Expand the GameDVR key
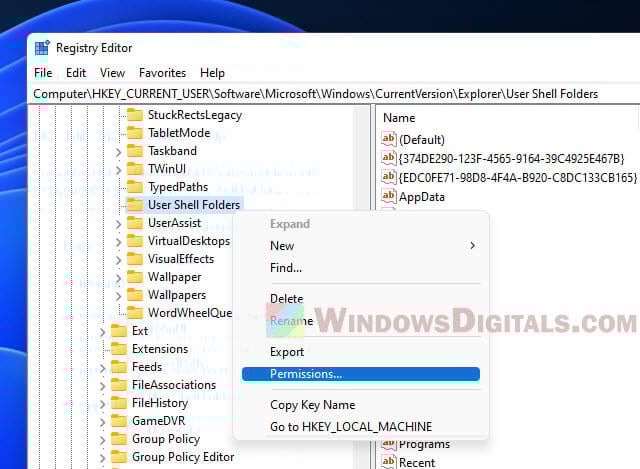 (x=102, y=422)
